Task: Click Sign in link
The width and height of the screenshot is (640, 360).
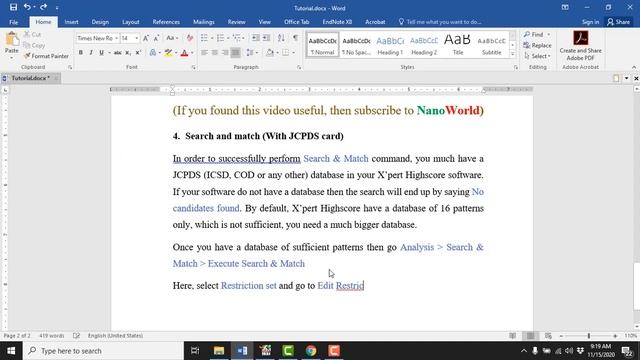Action: point(590,22)
